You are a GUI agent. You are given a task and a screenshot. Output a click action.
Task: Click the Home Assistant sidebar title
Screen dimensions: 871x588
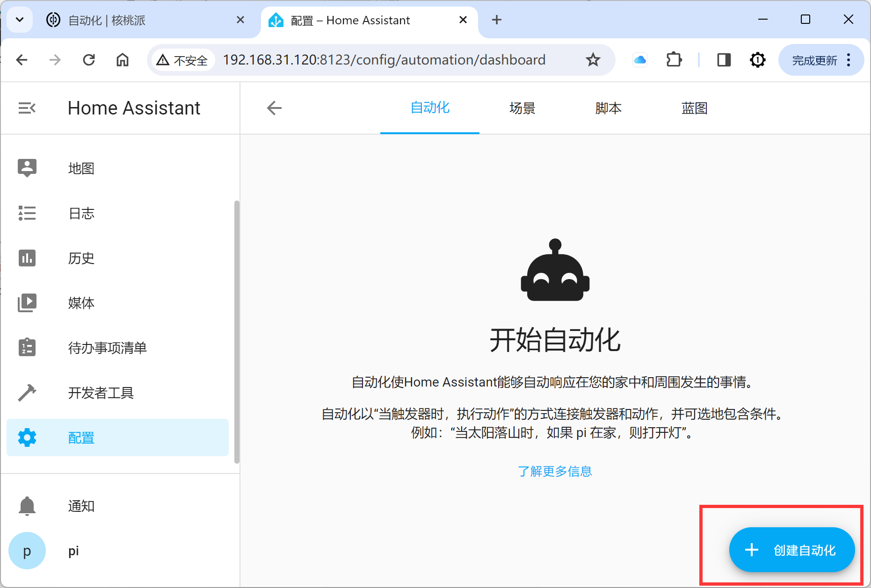click(x=134, y=108)
